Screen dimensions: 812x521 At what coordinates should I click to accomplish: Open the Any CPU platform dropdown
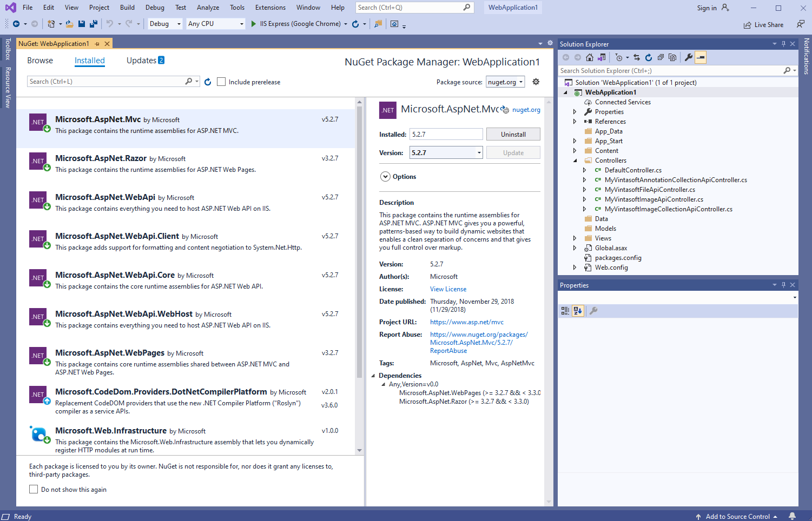[x=216, y=24]
